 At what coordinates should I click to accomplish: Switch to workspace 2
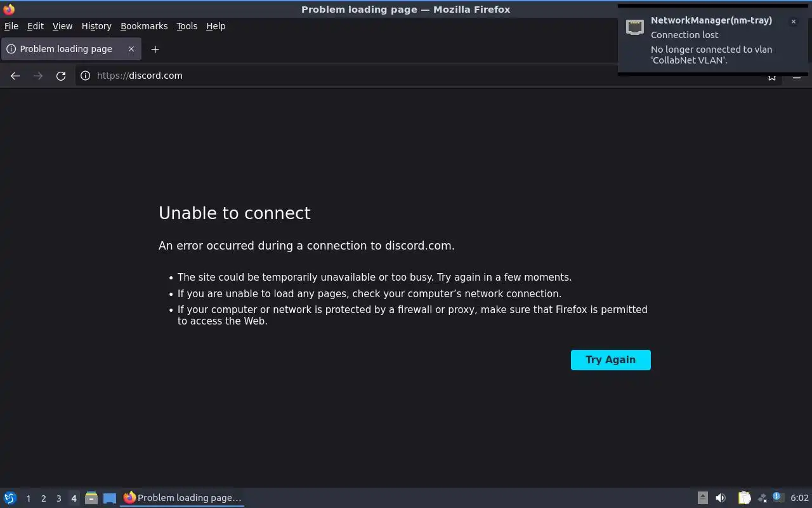[x=43, y=498]
